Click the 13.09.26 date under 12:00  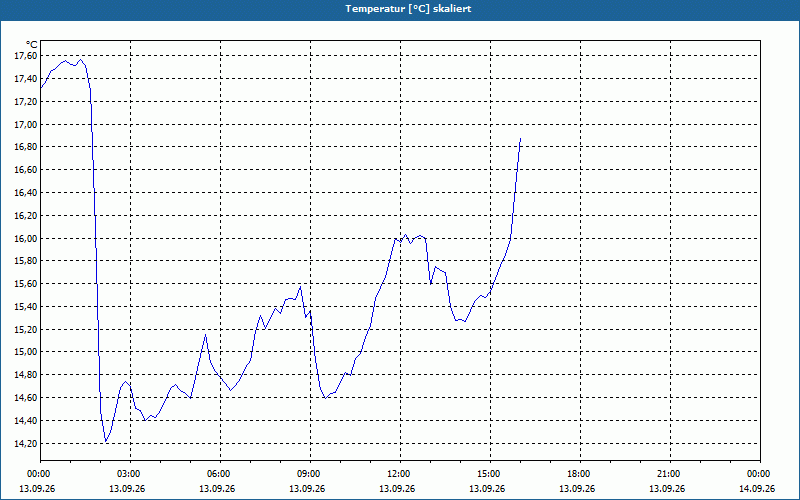coord(397,488)
